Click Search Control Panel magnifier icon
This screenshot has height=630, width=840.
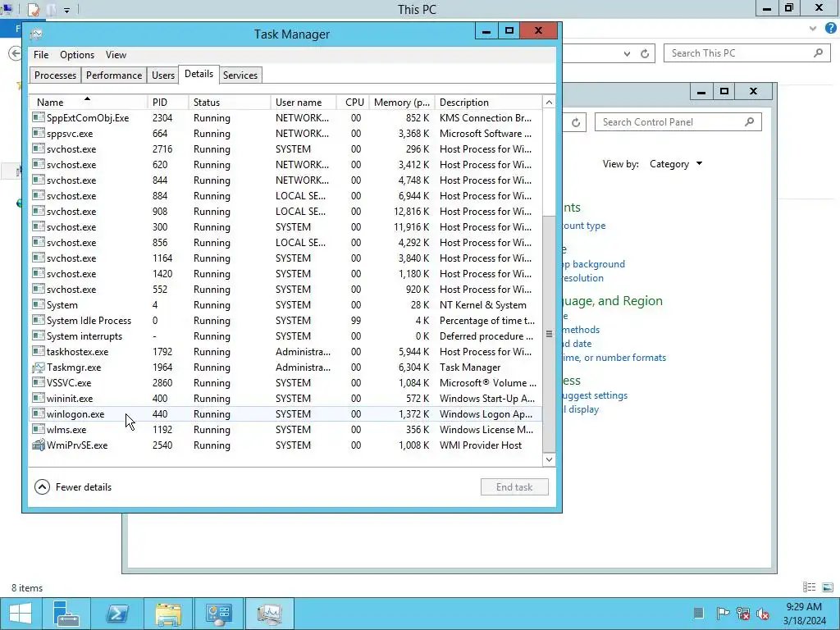point(750,122)
